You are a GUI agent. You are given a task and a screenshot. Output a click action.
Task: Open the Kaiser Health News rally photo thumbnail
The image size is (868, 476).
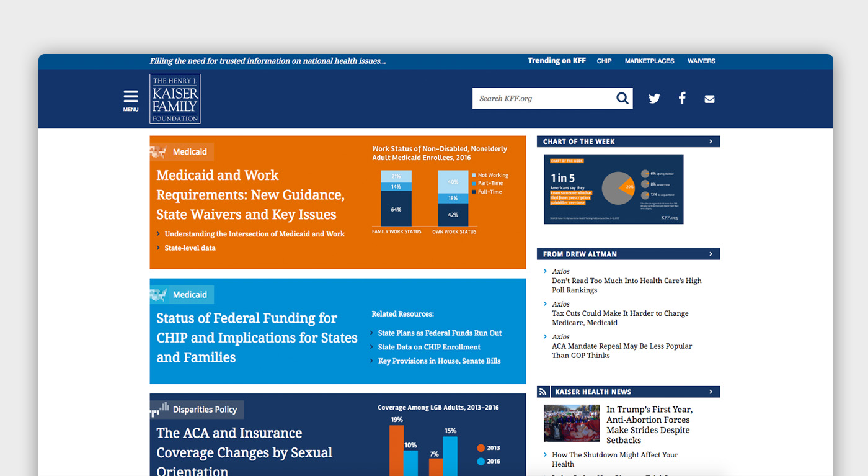pyautogui.click(x=572, y=423)
